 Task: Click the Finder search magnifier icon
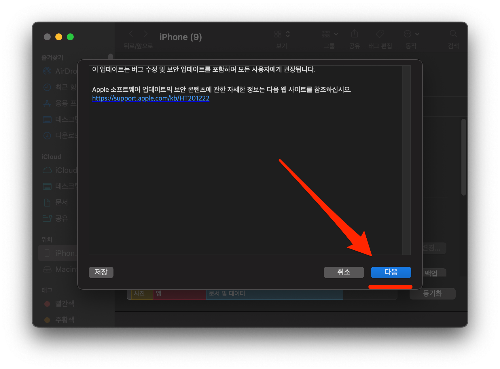pyautogui.click(x=453, y=34)
